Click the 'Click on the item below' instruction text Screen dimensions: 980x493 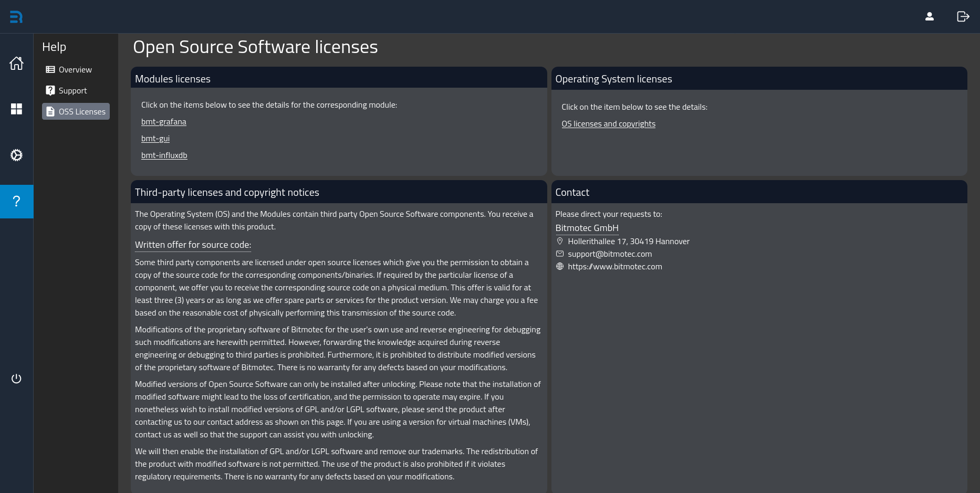pos(634,107)
